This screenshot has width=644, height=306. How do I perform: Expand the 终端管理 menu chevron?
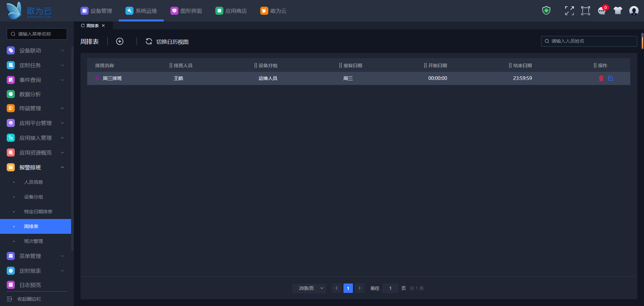pos(62,108)
